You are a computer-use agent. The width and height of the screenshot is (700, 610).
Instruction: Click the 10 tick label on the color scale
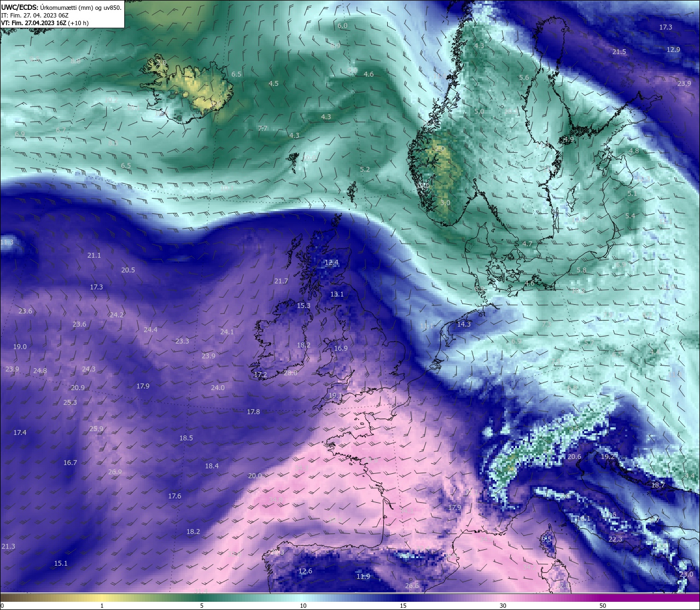[x=303, y=606]
